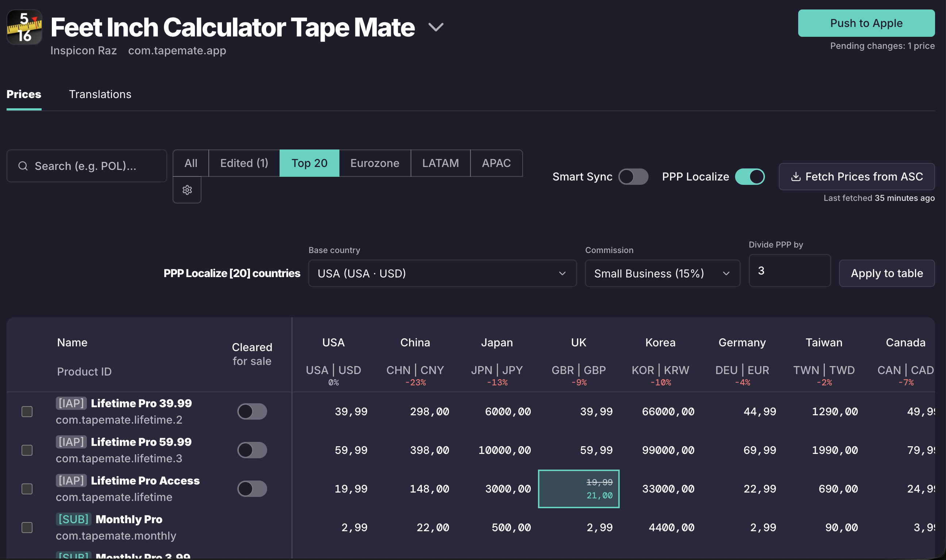Image resolution: width=946 pixels, height=560 pixels.
Task: Click the Push to Apple button
Action: pyautogui.click(x=866, y=23)
